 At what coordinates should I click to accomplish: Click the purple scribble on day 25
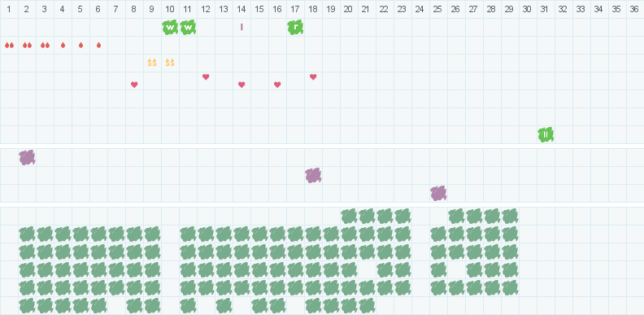point(438,193)
